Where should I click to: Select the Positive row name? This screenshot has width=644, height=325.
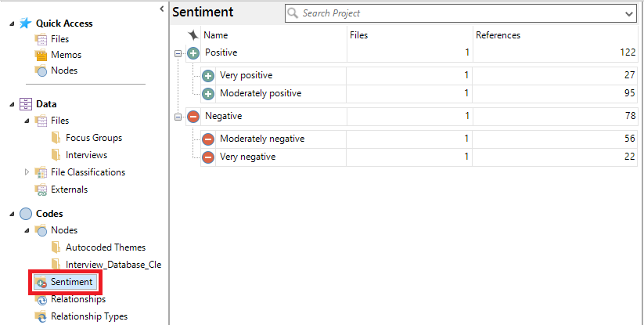(221, 52)
